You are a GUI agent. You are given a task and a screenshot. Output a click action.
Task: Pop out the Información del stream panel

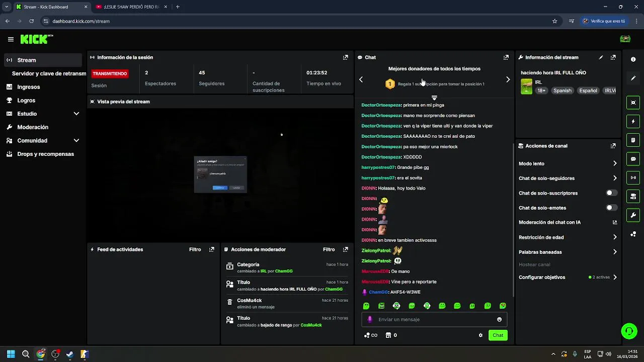coord(613,57)
